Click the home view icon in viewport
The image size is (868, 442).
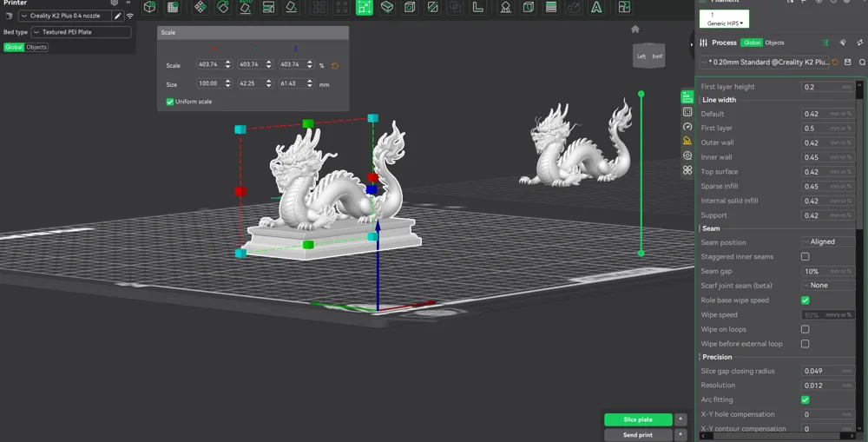(x=635, y=30)
